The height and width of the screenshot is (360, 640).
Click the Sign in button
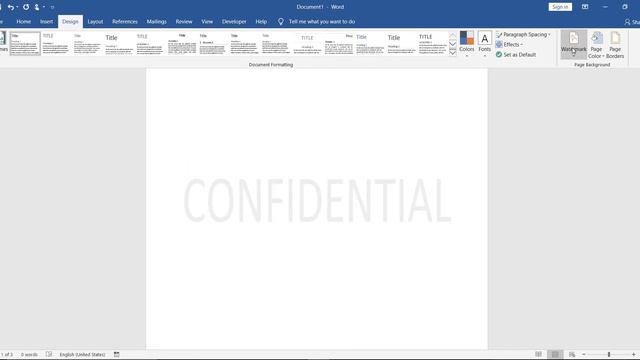click(x=560, y=7)
